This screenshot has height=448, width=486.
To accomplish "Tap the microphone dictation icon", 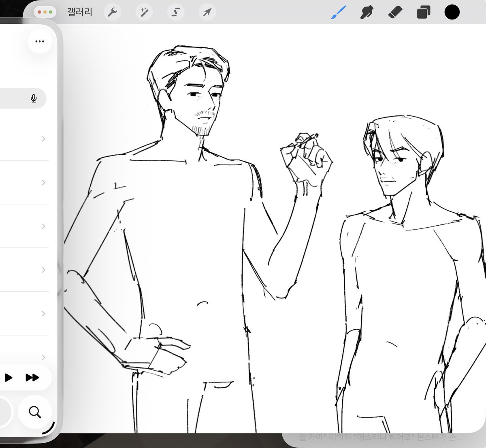I will (34, 98).
